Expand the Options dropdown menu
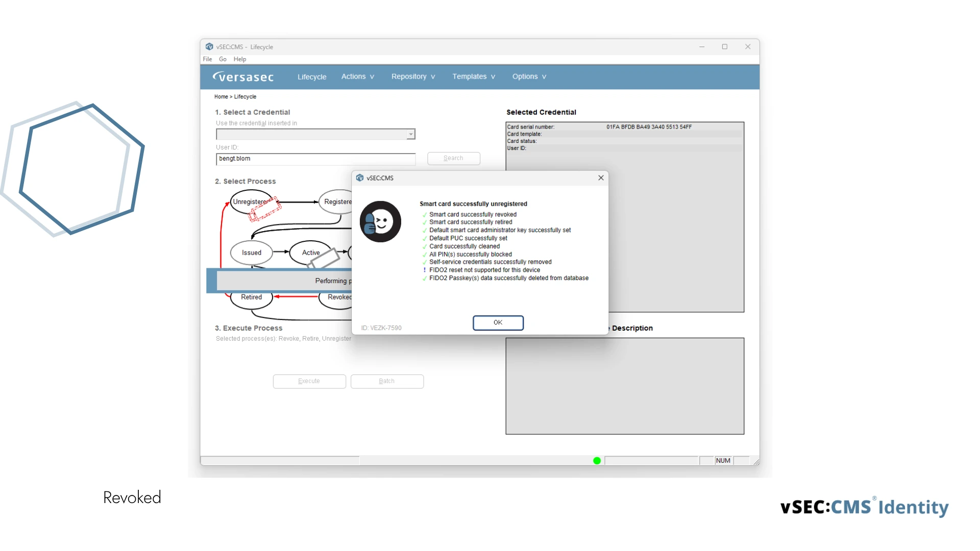 coord(529,77)
